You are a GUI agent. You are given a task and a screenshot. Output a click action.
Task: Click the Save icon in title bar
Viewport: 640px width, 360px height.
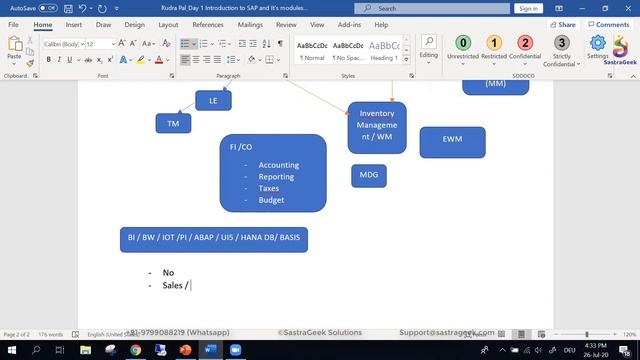point(68,8)
